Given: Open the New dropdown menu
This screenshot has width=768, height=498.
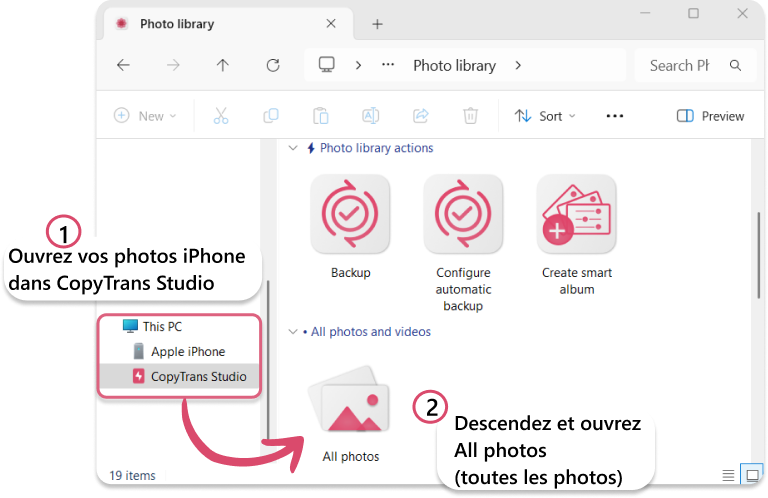Looking at the screenshot, I should coord(145,116).
